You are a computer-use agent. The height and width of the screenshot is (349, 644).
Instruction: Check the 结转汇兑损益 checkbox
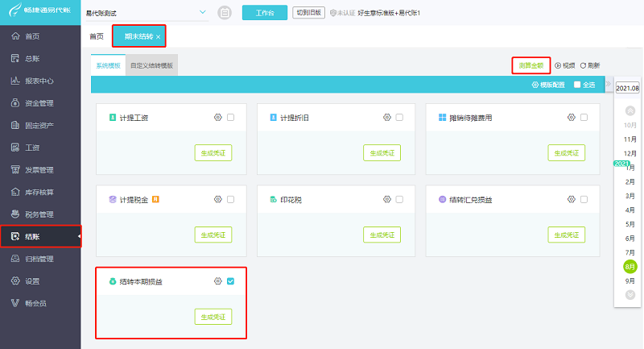click(x=584, y=199)
